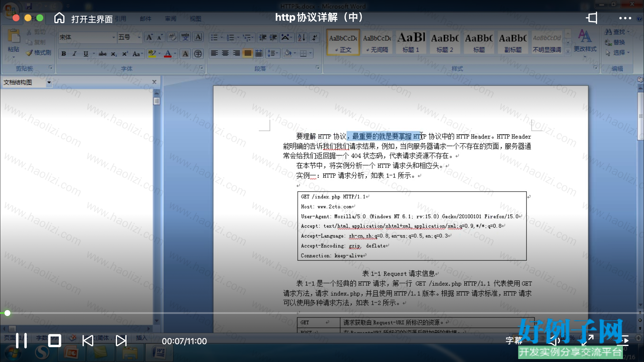Toggle the pin-on-top window icon

click(592, 18)
